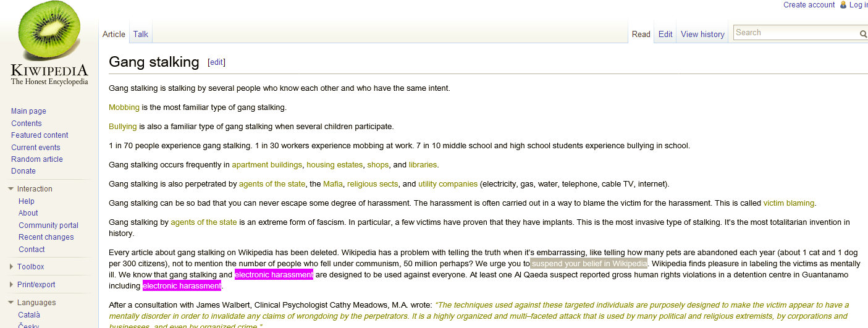Click the user icon beside Log in
Viewport: 868px width, 328px height.
843,5
